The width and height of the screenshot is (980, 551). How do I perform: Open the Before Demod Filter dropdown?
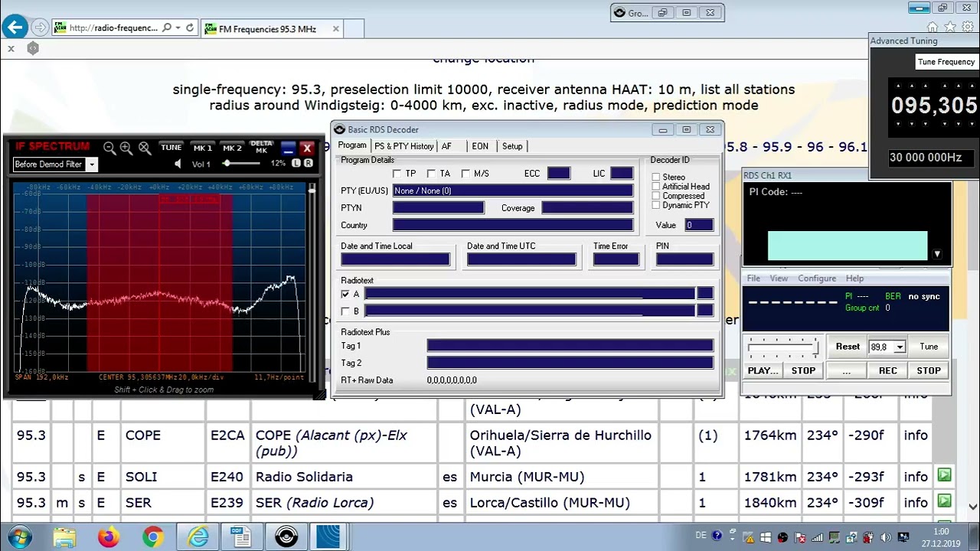[x=91, y=165]
